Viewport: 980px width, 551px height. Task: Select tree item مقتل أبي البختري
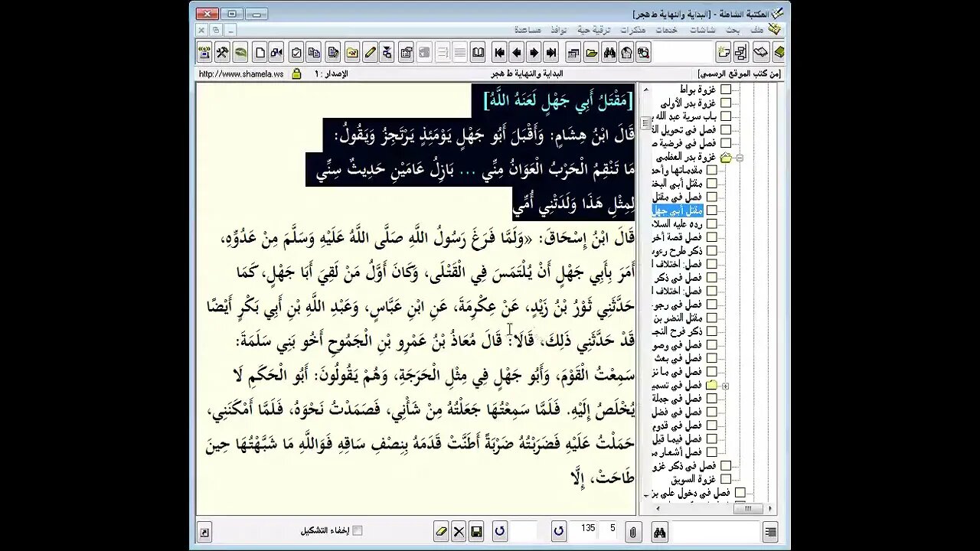tap(677, 184)
